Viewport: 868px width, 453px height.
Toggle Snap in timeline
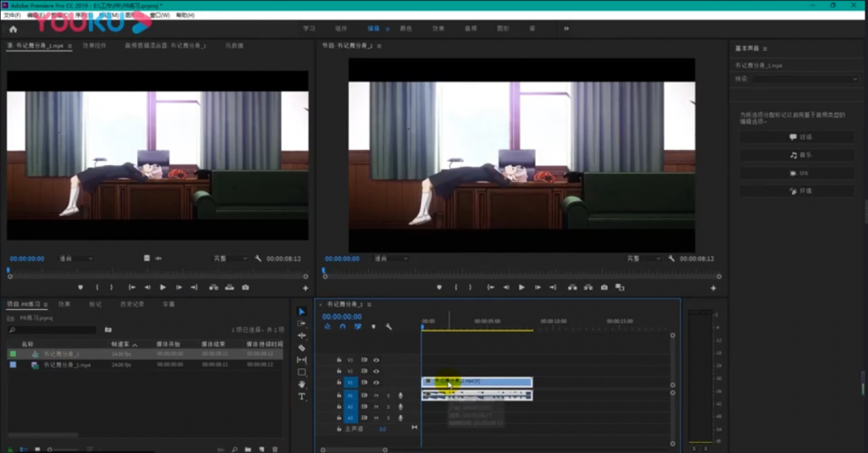pyautogui.click(x=342, y=327)
